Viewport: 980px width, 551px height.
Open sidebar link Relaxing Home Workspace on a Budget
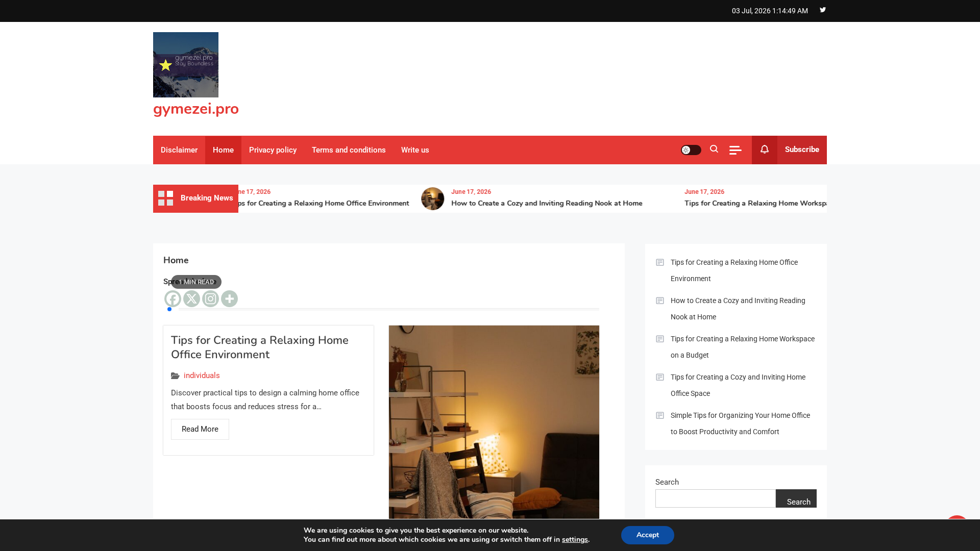[x=743, y=347]
